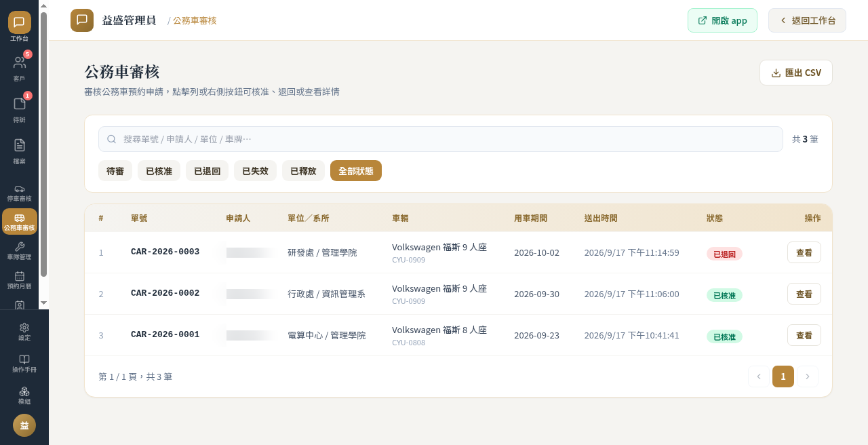Show 已失效 requests
This screenshot has width=868, height=445.
(x=256, y=171)
